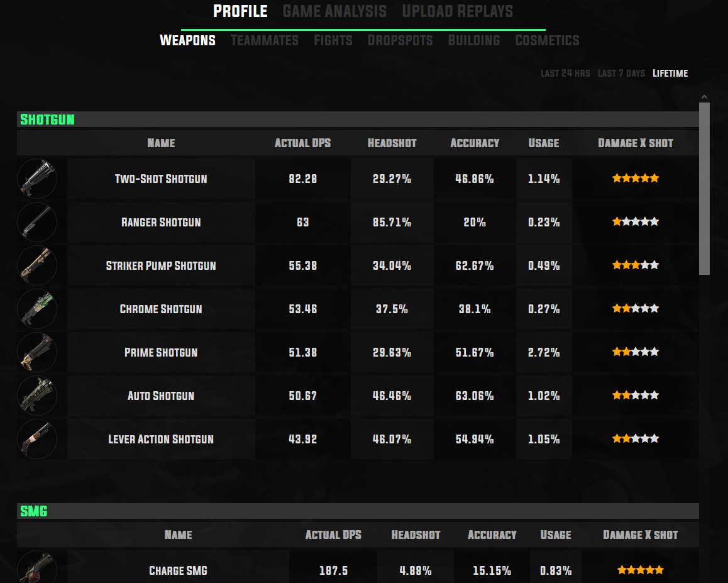728x583 pixels.
Task: Click SMG Actual DPS column header
Action: point(333,535)
